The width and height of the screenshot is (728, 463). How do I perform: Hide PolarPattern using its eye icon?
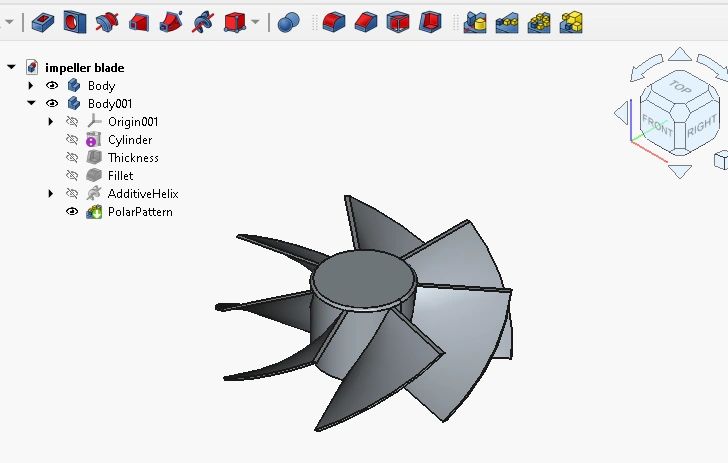pos(72,212)
